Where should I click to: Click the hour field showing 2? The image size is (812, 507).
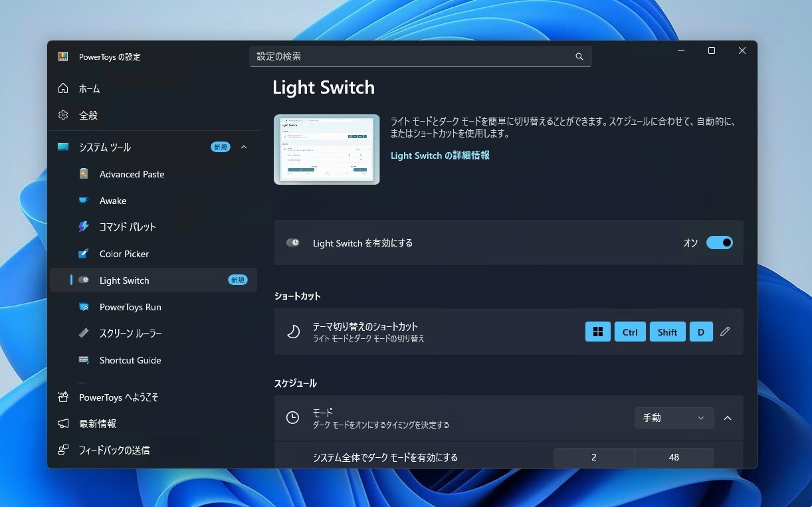tap(593, 457)
